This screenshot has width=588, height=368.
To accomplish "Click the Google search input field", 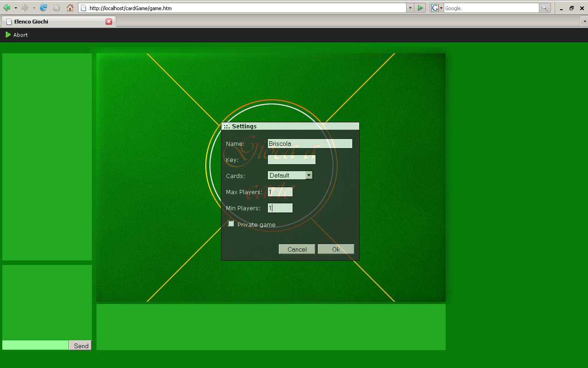I will (491, 8).
